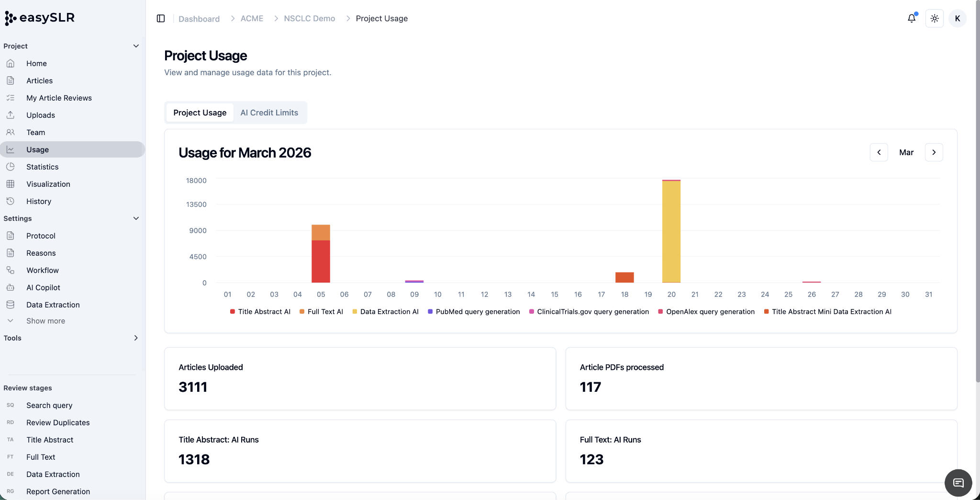Expand the Tools sidebar section
This screenshot has width=980, height=500.
pos(136,338)
